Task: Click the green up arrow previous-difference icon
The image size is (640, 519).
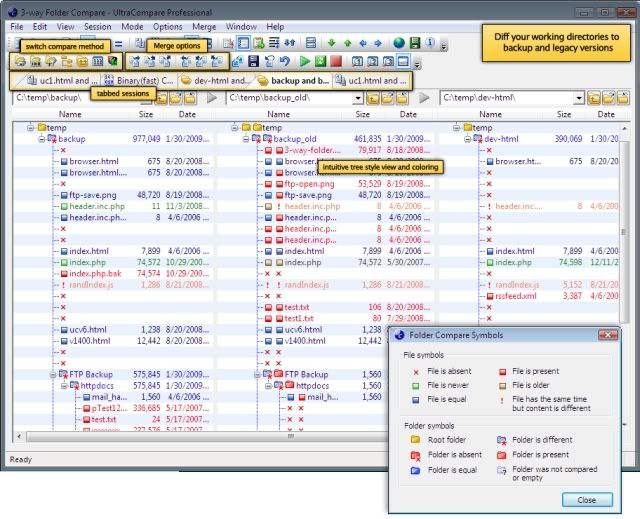Action: [x=346, y=44]
